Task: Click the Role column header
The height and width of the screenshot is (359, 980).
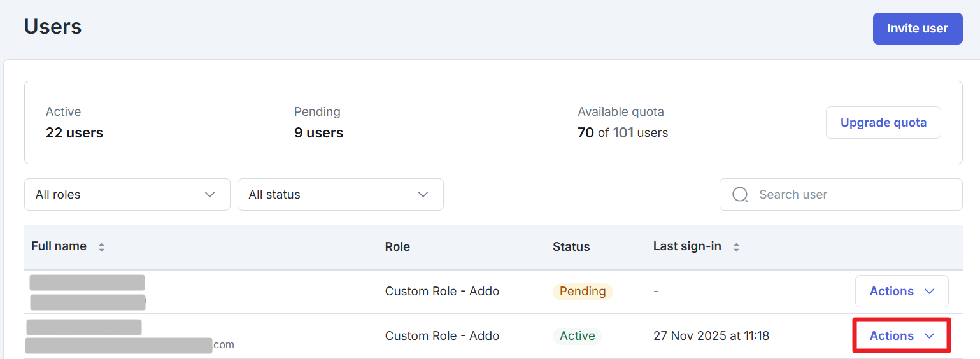Action: click(397, 247)
